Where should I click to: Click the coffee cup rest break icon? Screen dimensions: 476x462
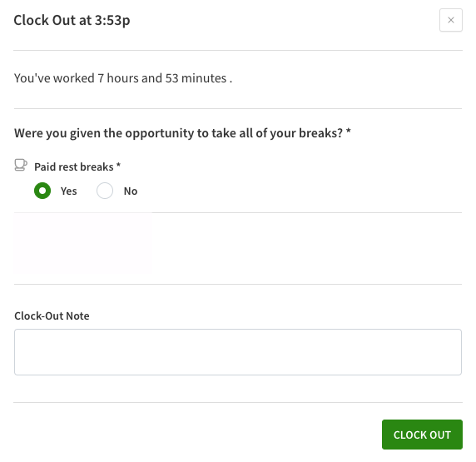point(21,166)
